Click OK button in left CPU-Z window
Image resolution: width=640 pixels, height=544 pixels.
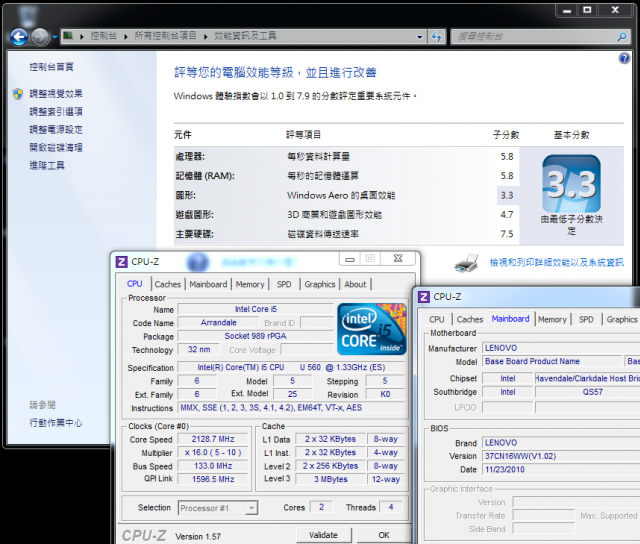coord(384,535)
